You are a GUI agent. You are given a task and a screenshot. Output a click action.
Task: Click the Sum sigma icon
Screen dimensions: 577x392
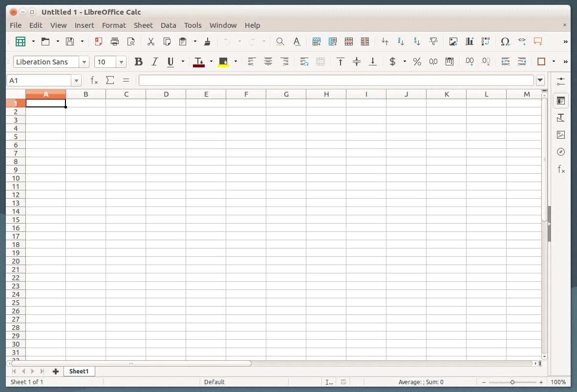(110, 80)
